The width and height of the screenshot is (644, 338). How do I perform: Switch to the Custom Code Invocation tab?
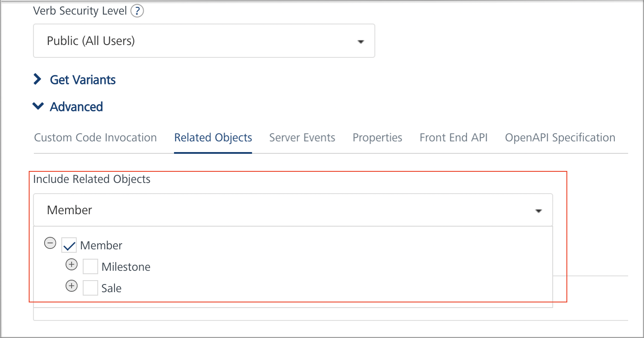click(96, 138)
